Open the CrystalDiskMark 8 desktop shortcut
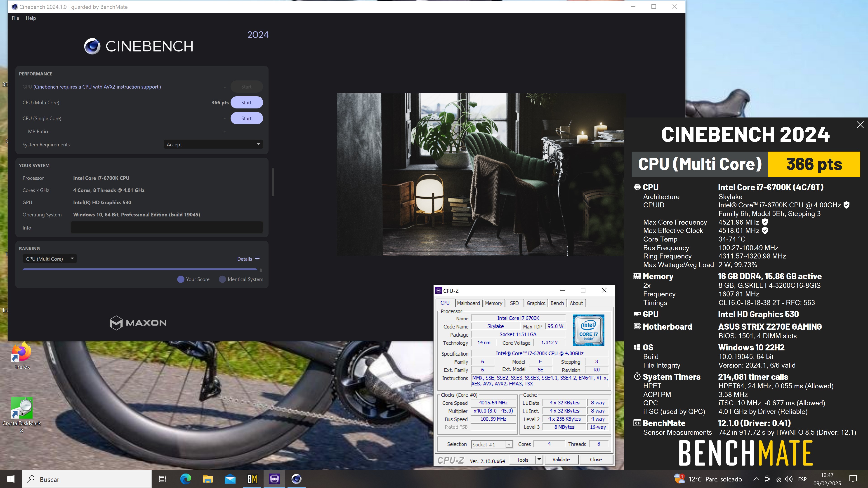868x488 pixels. click(21, 415)
